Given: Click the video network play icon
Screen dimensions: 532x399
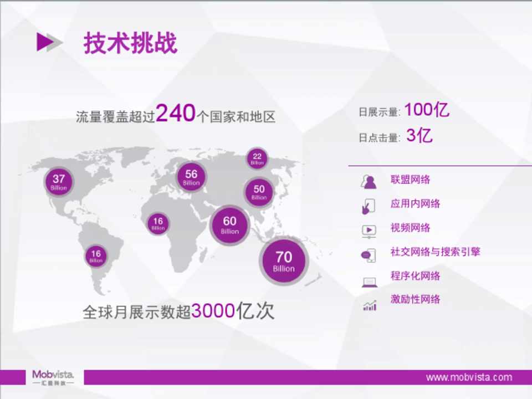Looking at the screenshot, I should click(x=369, y=230).
